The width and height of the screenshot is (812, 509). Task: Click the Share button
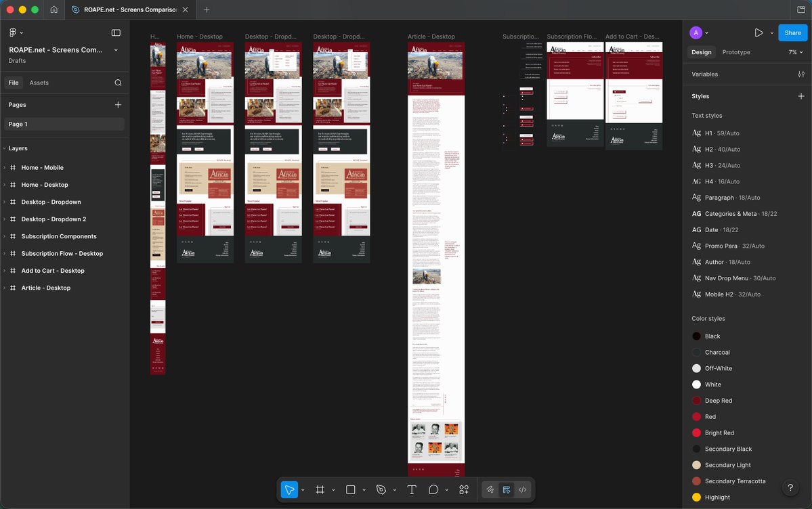pos(792,32)
